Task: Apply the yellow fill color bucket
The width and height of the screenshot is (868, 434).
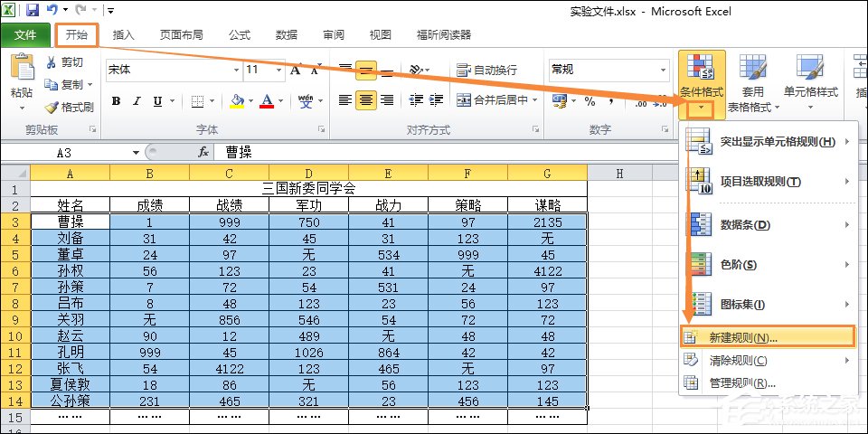Action: pos(237,101)
